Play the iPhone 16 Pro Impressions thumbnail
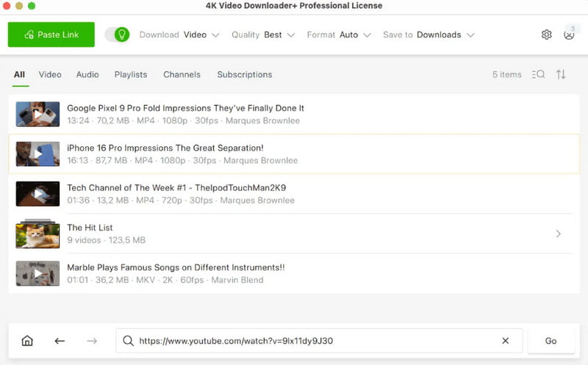 click(x=37, y=153)
